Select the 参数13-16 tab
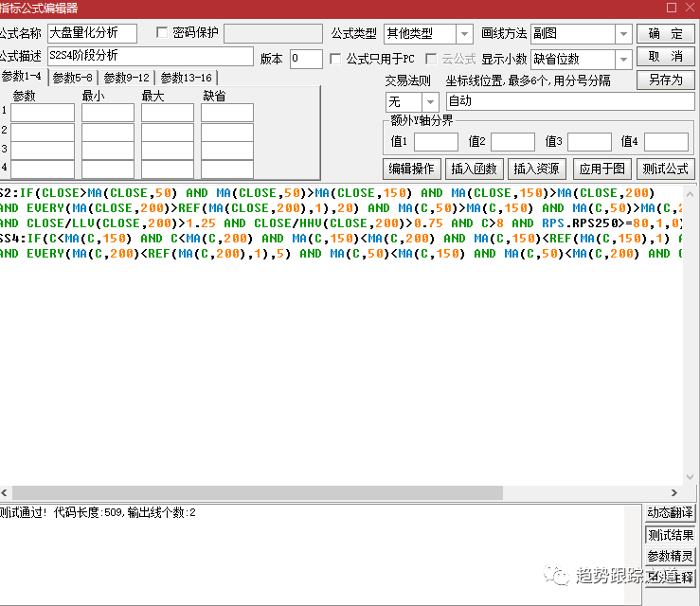The height and width of the screenshot is (606, 700). coord(186,78)
